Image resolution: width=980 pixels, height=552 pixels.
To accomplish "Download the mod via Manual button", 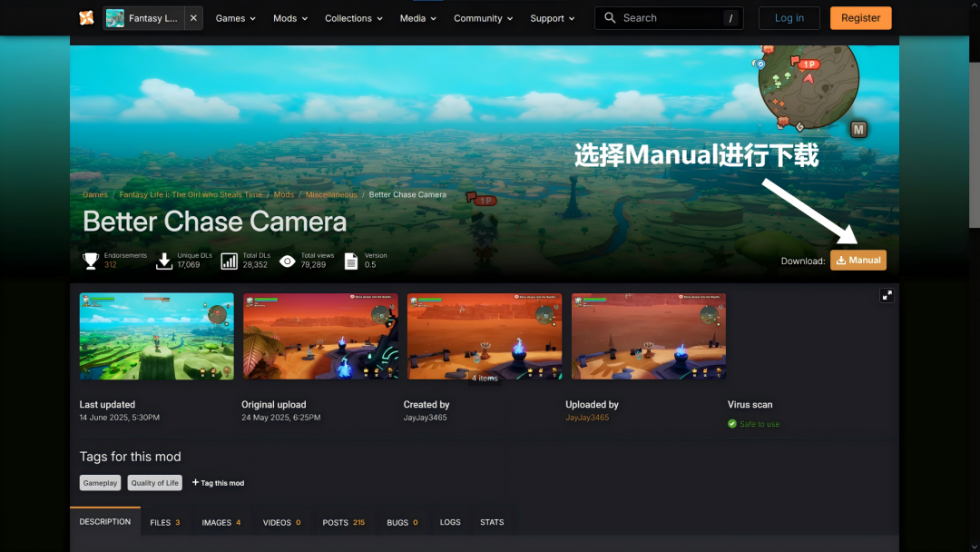I will pos(858,260).
